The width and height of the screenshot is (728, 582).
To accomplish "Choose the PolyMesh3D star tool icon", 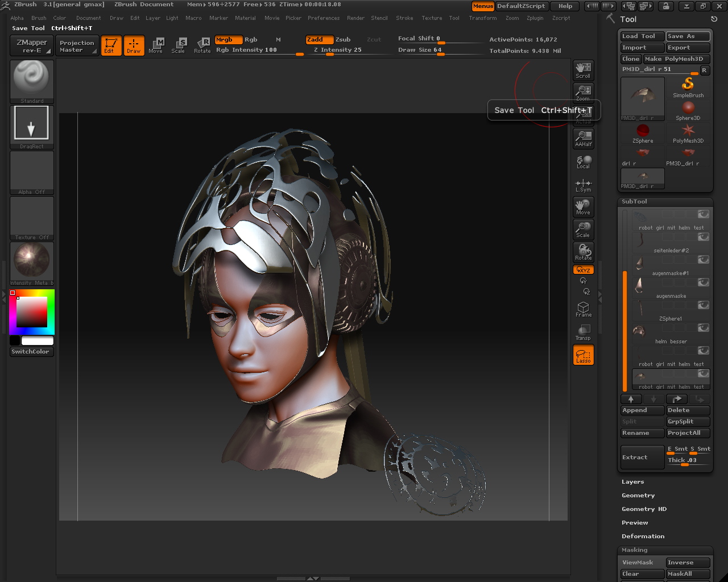I will (x=688, y=134).
